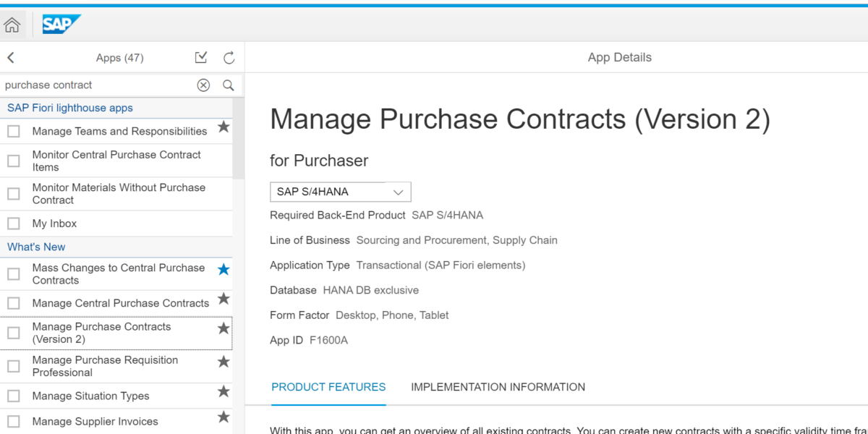The width and height of the screenshot is (868, 434).
Task: Favorite star for Manage Teams and Responsibilities
Action: click(x=224, y=127)
